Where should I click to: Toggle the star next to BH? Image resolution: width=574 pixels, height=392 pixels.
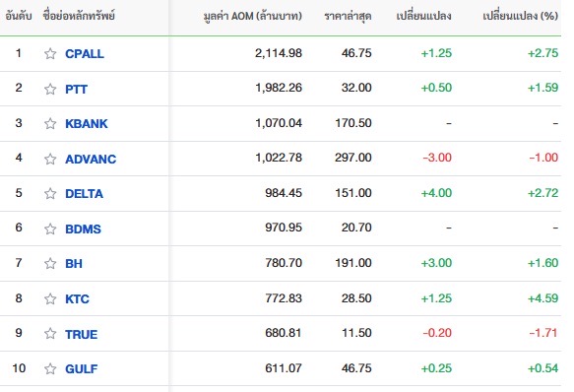click(50, 263)
